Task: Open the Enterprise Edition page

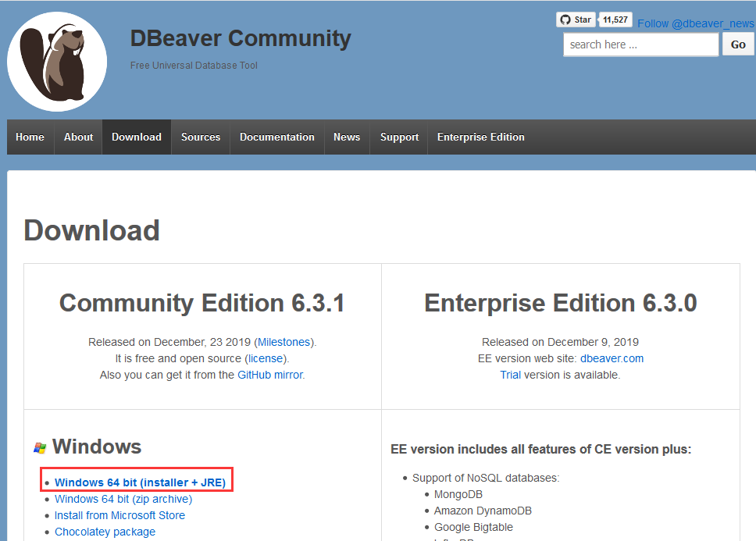Action: [480, 137]
